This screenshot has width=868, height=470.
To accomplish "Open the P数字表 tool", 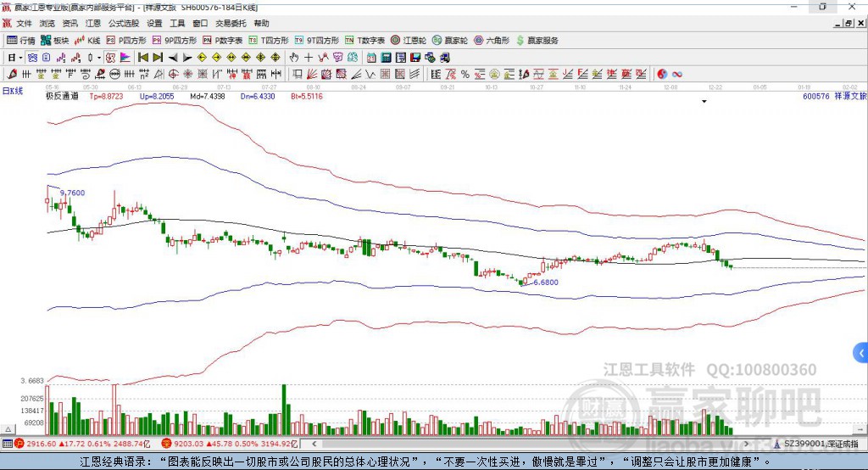I will point(223,41).
